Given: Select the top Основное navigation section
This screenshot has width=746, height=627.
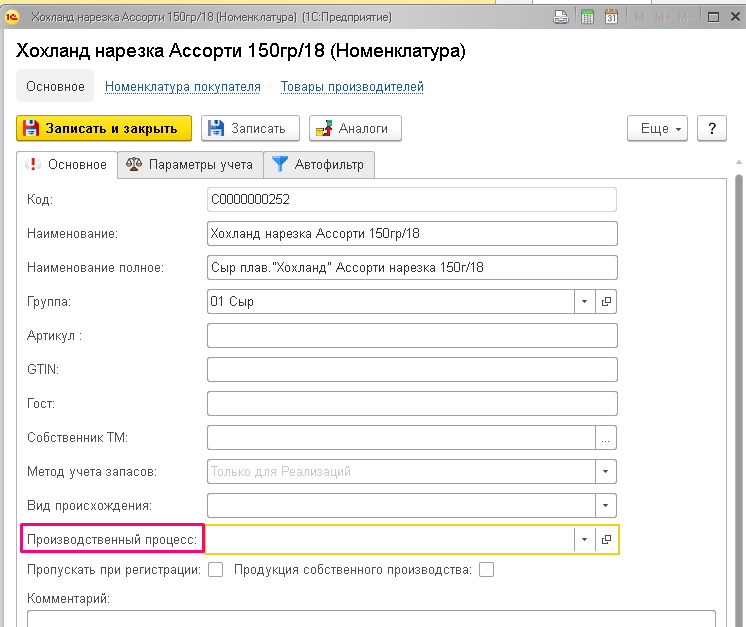Looking at the screenshot, I should (55, 87).
